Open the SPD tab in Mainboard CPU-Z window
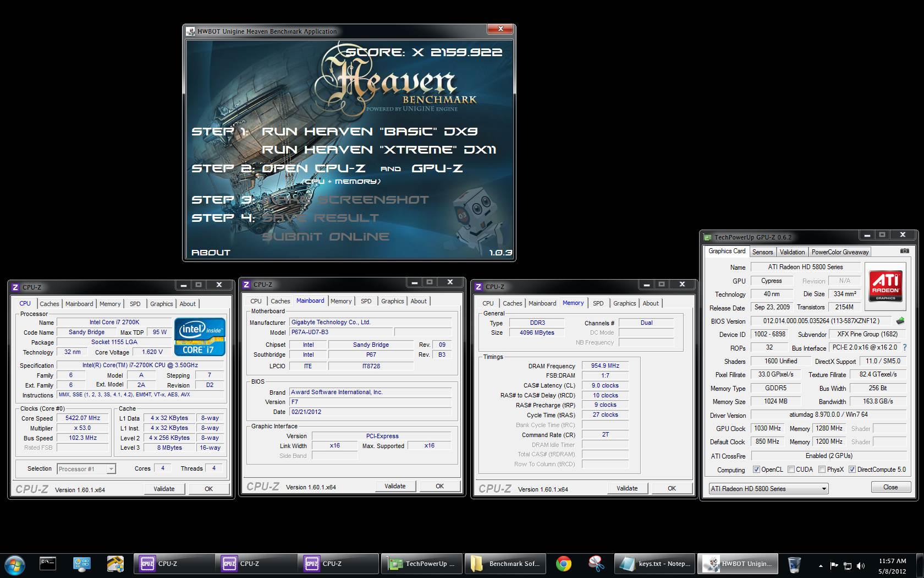Screen dimensions: 924x578 (366, 301)
